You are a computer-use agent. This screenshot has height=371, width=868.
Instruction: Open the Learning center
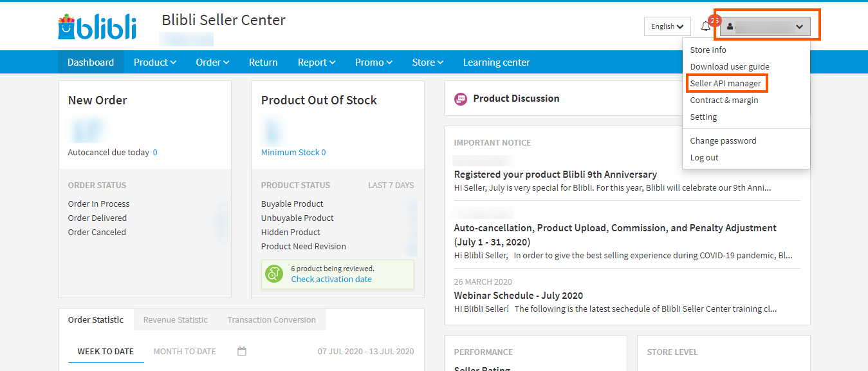pyautogui.click(x=497, y=62)
